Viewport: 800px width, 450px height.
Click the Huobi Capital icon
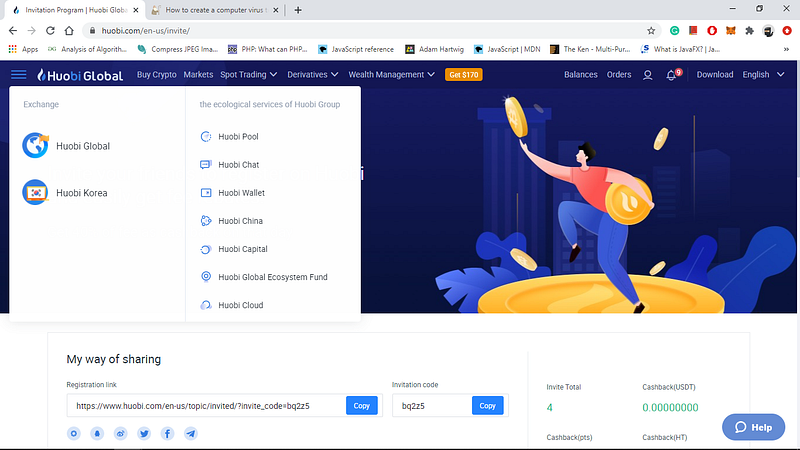point(206,249)
